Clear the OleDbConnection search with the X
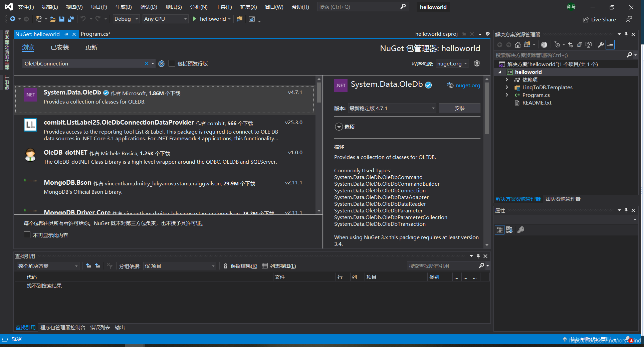Viewport: 644px width, 347px height. click(x=146, y=63)
